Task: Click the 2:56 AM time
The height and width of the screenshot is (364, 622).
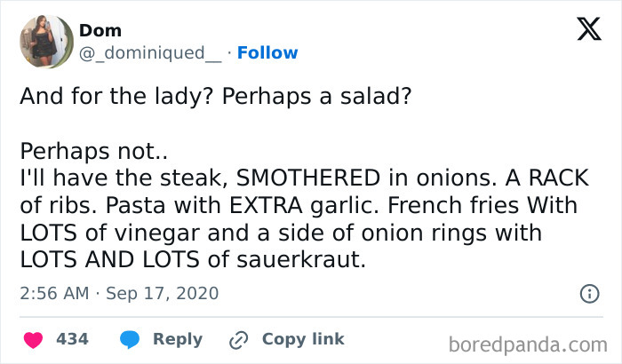Action: (53, 292)
